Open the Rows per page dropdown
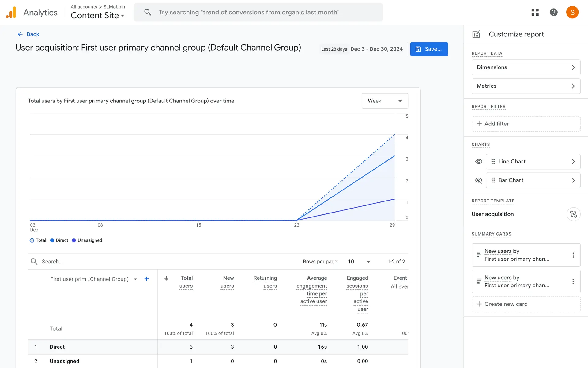 pyautogui.click(x=359, y=262)
